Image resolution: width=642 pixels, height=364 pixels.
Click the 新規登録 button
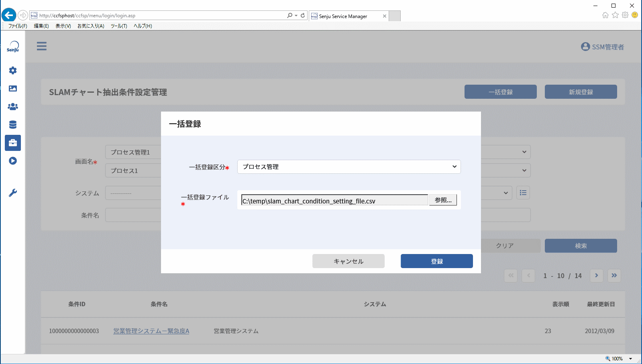[x=581, y=92]
